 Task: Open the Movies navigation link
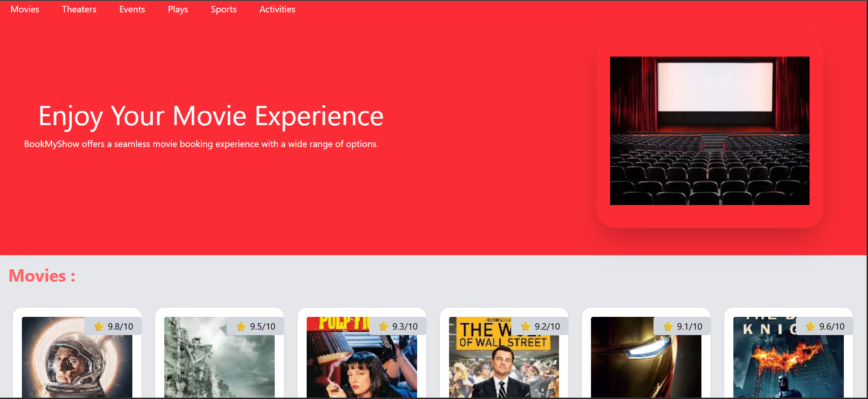pyautogui.click(x=25, y=9)
